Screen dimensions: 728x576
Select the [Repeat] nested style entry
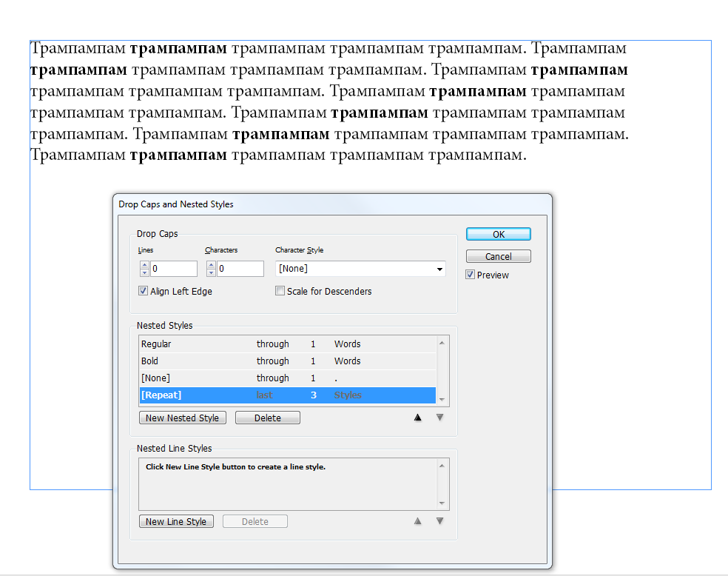click(x=287, y=395)
